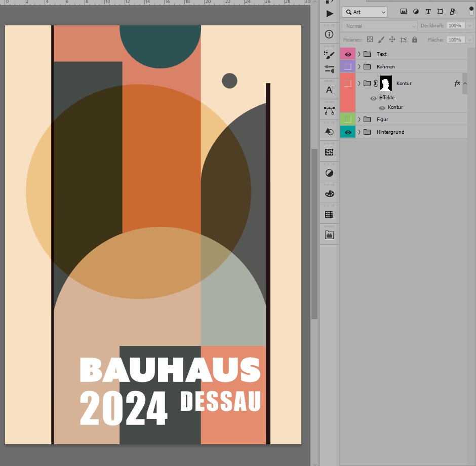Filter layers by smart objects icon

click(x=453, y=12)
